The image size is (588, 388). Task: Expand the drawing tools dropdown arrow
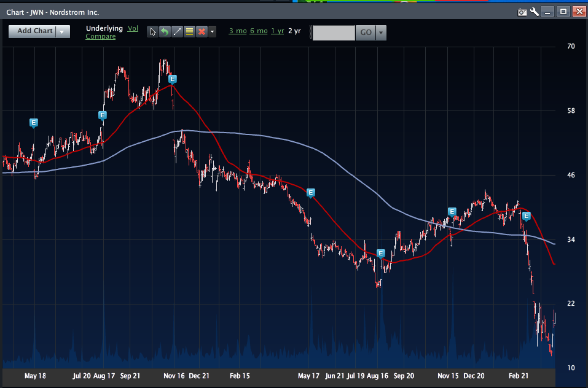point(212,32)
